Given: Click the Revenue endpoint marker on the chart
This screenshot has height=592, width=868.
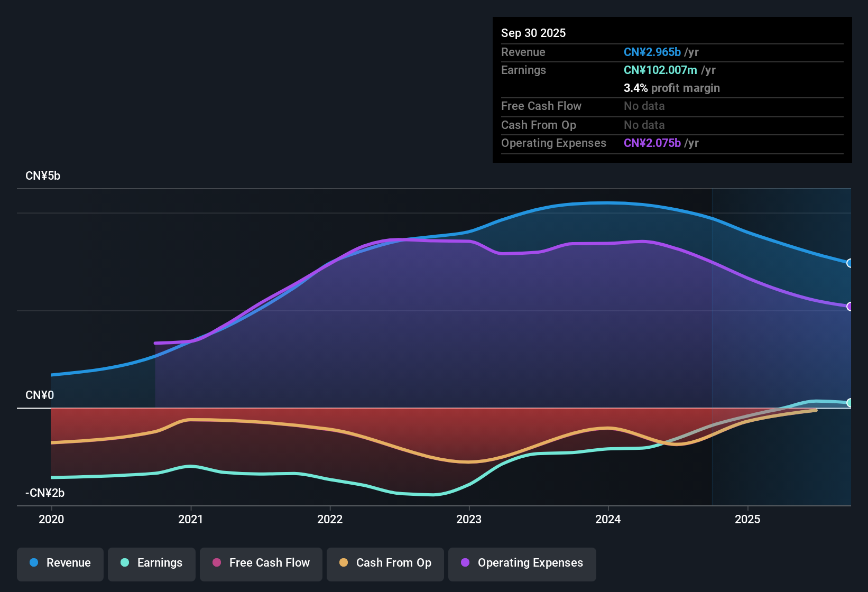Looking at the screenshot, I should (850, 263).
